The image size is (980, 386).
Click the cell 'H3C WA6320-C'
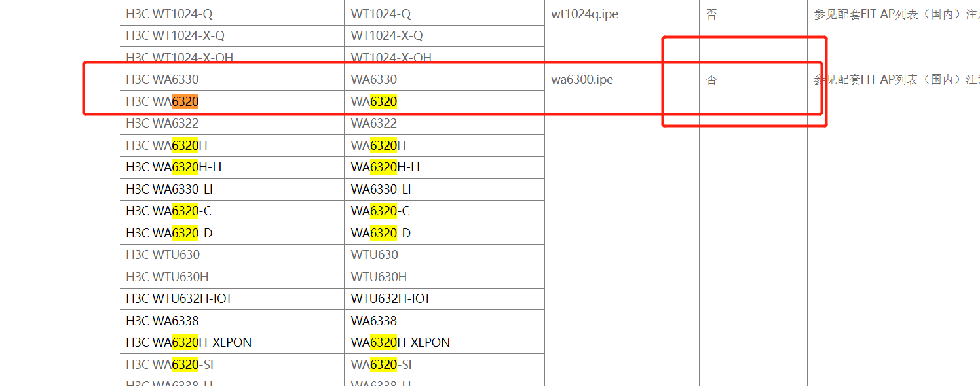[232, 211]
